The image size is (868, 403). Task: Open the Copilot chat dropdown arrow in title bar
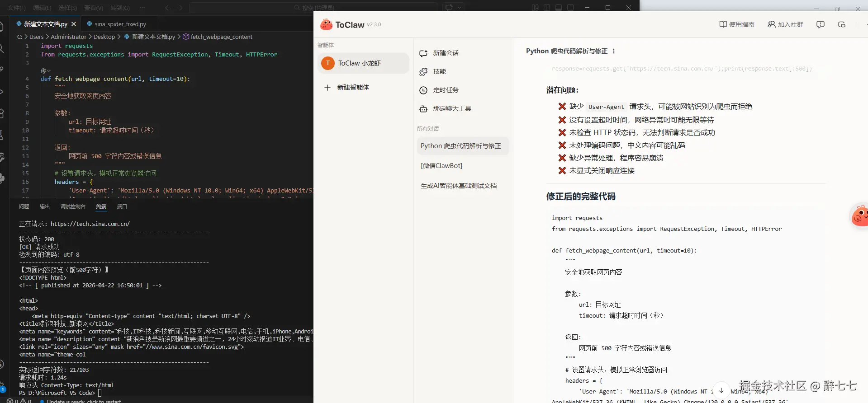coord(460,8)
